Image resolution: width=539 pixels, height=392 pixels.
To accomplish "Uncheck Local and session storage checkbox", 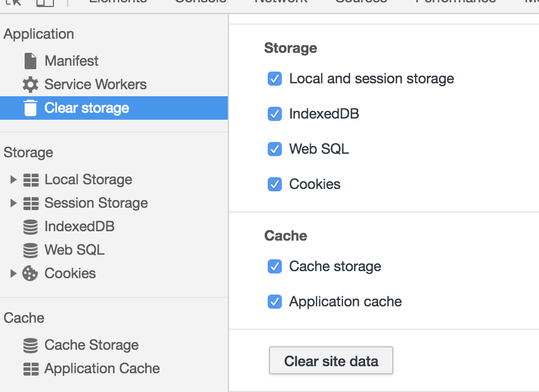I will click(x=275, y=79).
